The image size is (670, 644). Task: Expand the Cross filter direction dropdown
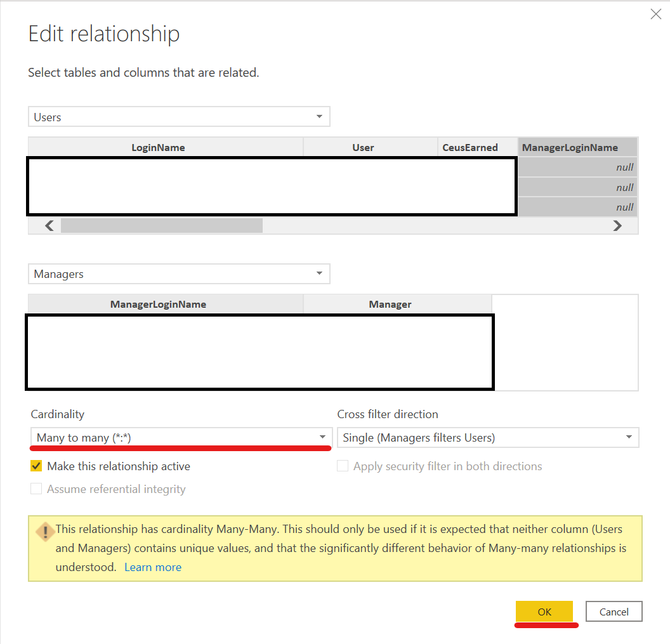click(x=487, y=437)
